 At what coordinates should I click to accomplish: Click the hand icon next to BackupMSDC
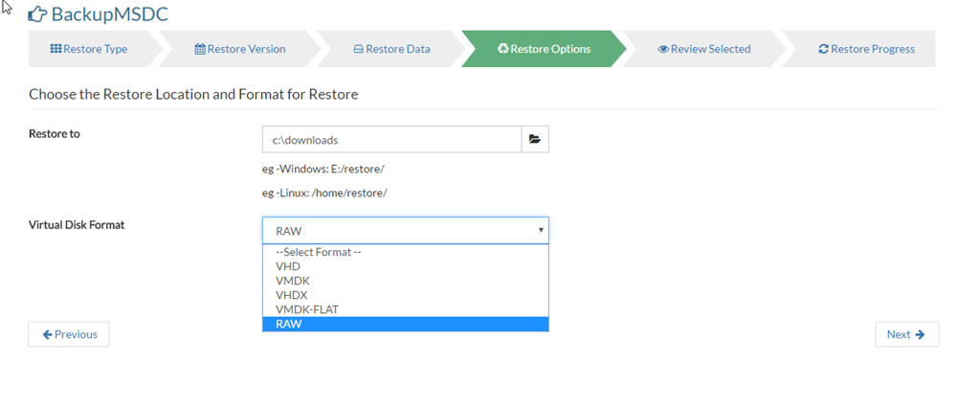point(37,14)
